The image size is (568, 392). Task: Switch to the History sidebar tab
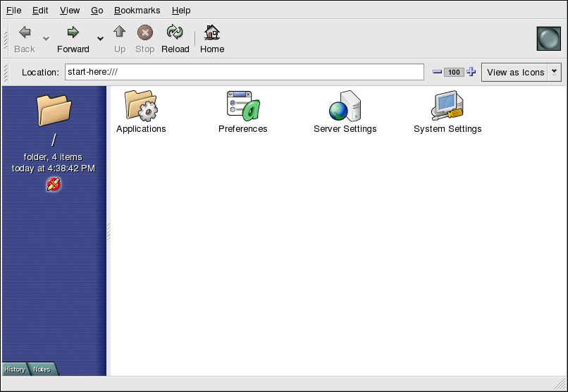coord(14,369)
